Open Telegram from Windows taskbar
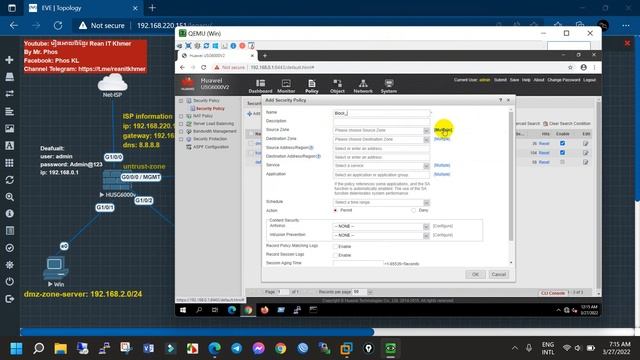Screen dimensions: 640x360 click(236, 349)
